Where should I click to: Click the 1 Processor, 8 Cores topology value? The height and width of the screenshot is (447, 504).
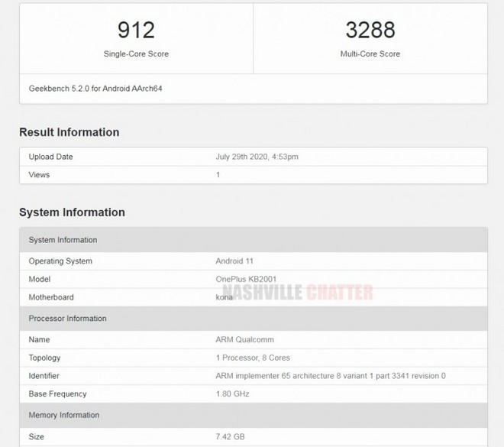point(253,358)
